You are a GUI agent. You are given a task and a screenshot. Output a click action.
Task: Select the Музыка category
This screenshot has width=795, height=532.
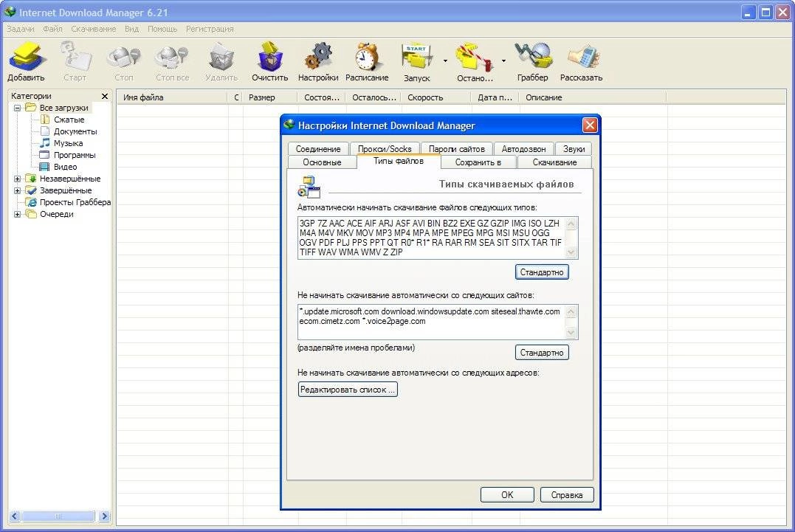coord(68,143)
